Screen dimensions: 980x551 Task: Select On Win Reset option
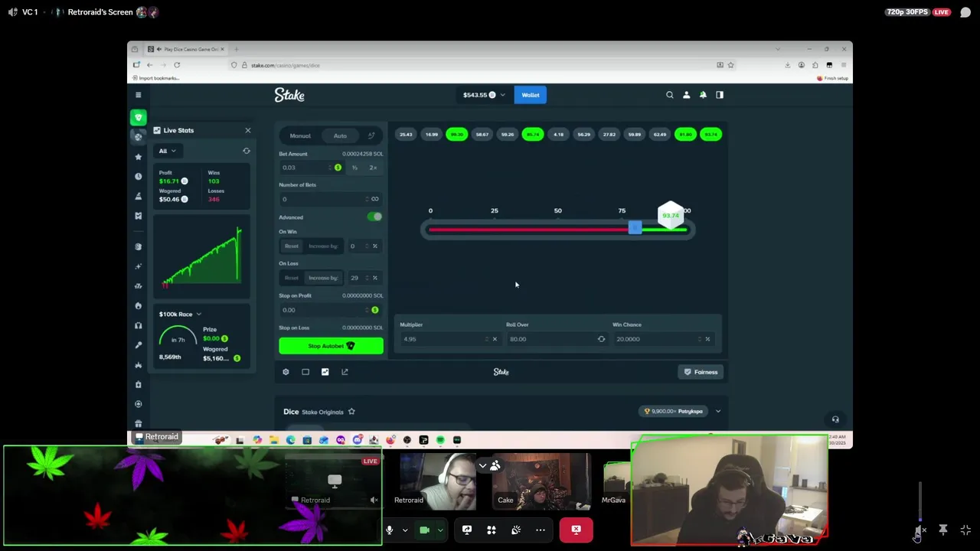(292, 246)
